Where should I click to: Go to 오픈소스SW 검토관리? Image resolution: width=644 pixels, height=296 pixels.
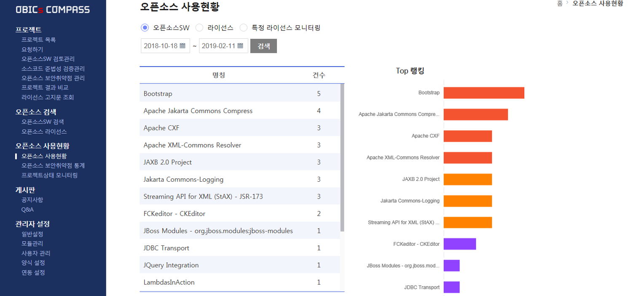[48, 59]
